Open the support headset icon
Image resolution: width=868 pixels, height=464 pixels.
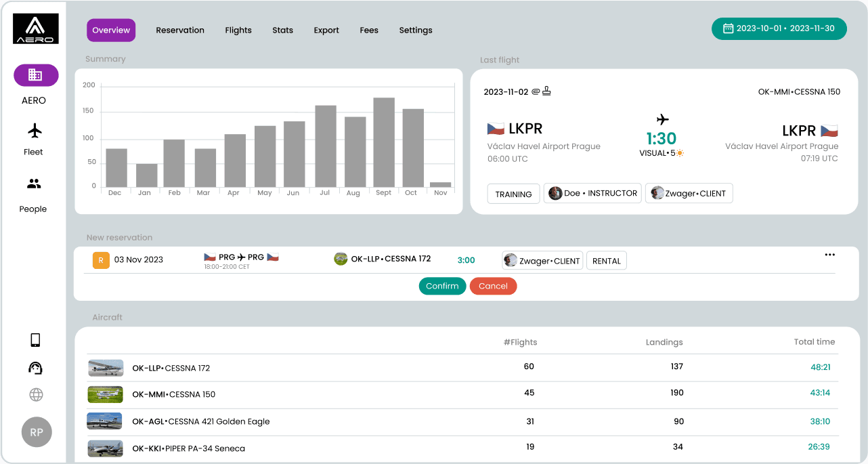coord(36,368)
